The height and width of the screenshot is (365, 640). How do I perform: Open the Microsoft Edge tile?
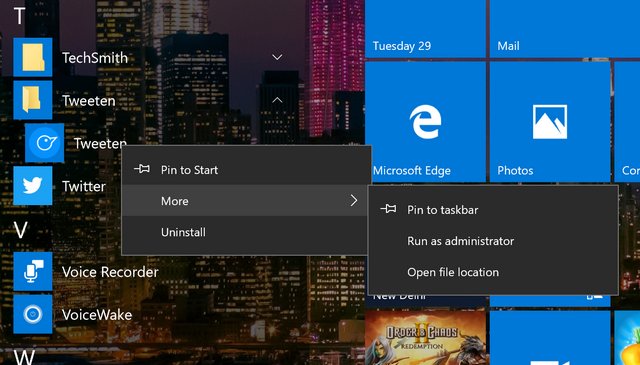click(425, 122)
